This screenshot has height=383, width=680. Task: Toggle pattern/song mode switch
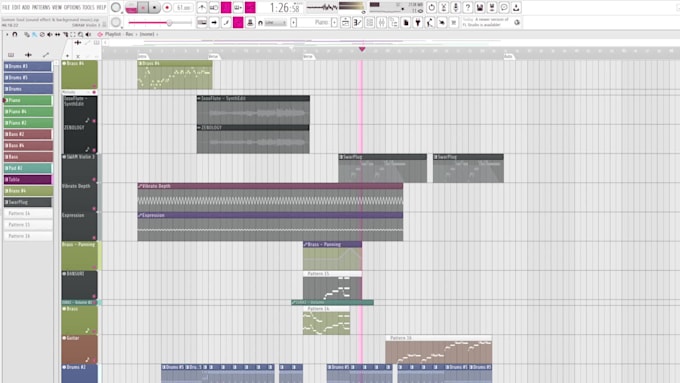point(131,7)
